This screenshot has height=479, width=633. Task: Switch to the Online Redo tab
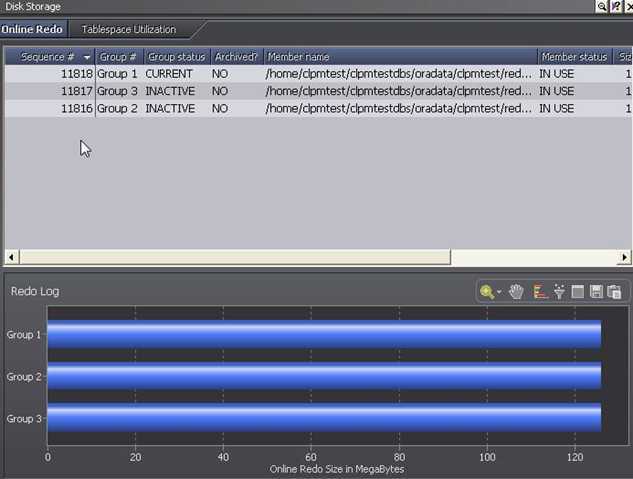click(32, 29)
